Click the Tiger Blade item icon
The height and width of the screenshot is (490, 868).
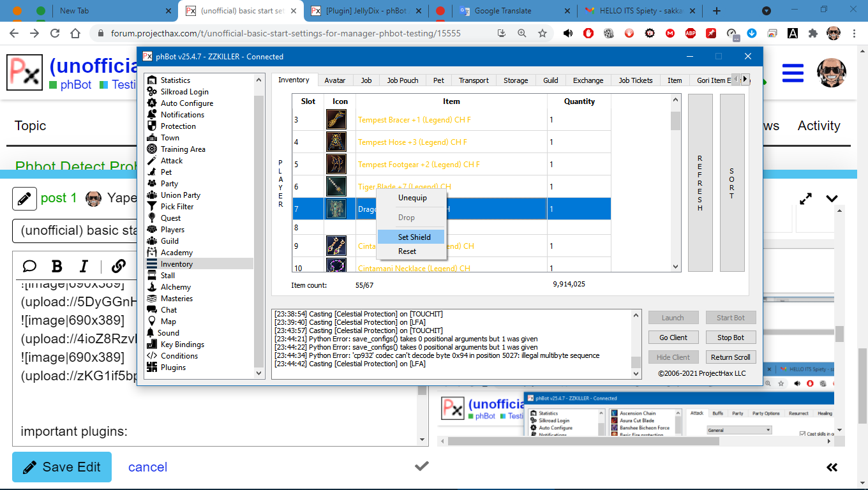[x=336, y=186]
